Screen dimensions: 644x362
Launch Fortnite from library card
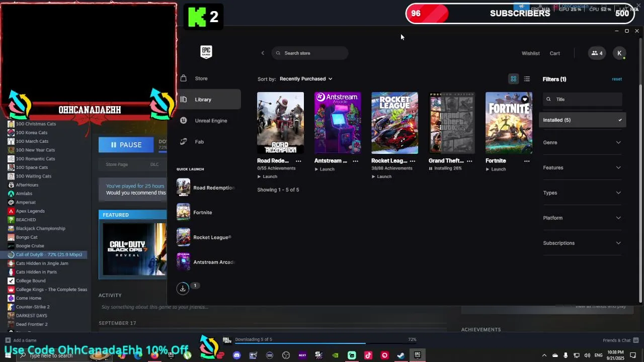pyautogui.click(x=496, y=169)
